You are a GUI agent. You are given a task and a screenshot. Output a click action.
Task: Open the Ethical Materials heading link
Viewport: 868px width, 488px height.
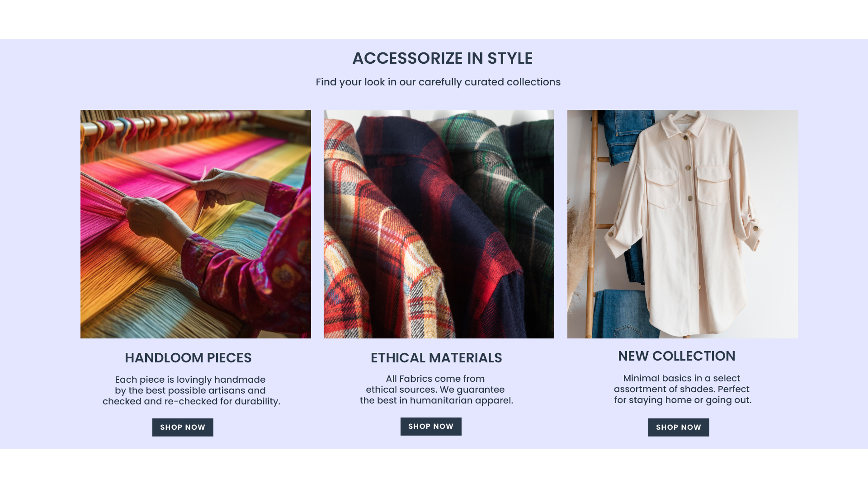pos(436,358)
